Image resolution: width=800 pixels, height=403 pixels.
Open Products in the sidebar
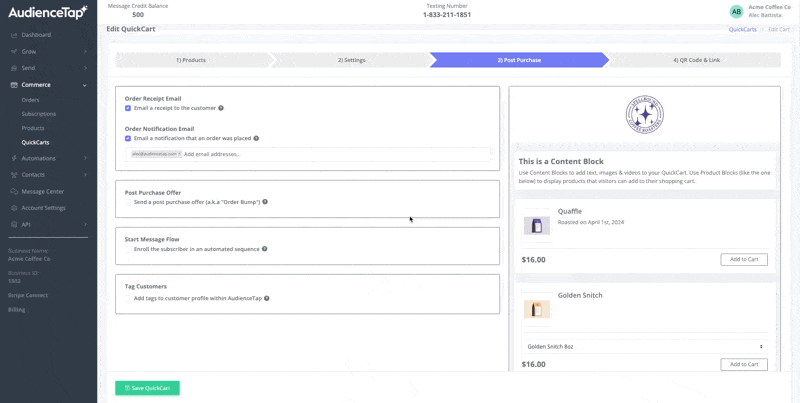pyautogui.click(x=33, y=128)
